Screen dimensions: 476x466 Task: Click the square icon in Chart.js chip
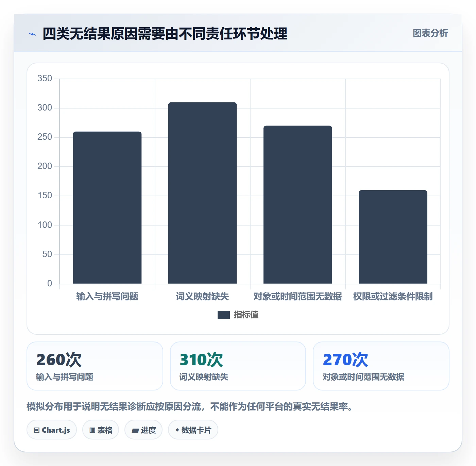click(x=37, y=430)
